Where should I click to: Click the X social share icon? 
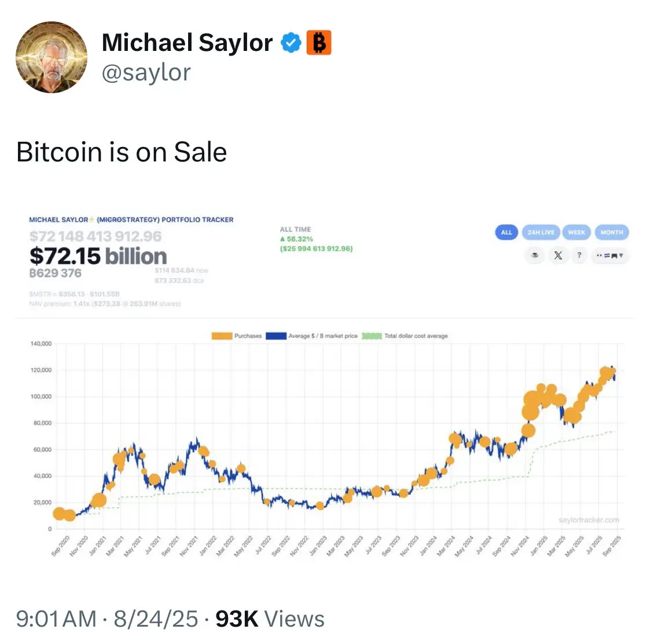click(558, 255)
